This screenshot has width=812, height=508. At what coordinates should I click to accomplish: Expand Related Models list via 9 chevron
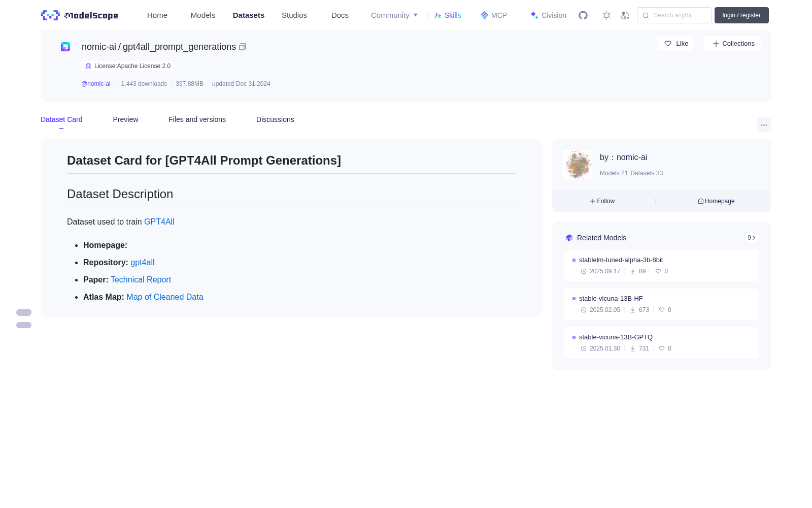coord(752,238)
